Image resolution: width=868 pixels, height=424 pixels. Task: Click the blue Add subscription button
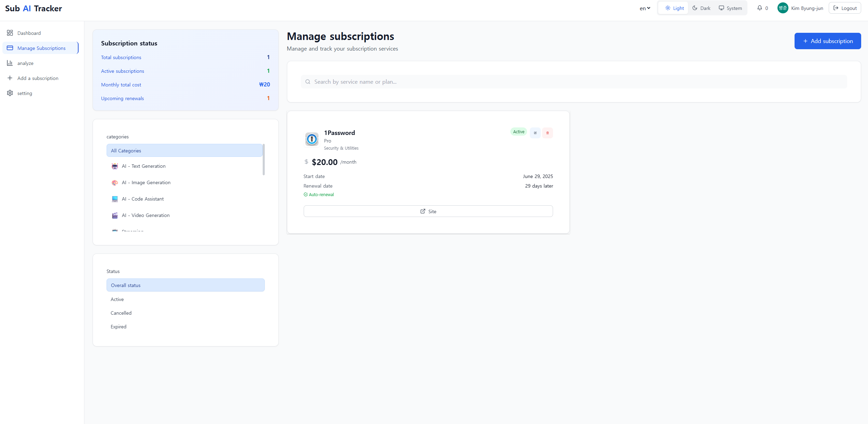[x=827, y=41]
